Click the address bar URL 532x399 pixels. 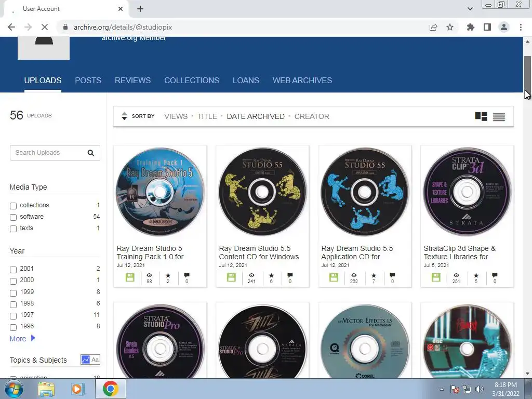click(123, 27)
